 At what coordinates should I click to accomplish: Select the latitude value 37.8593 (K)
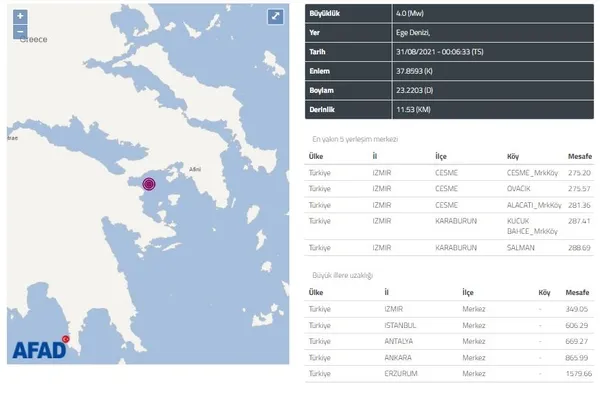click(x=414, y=71)
